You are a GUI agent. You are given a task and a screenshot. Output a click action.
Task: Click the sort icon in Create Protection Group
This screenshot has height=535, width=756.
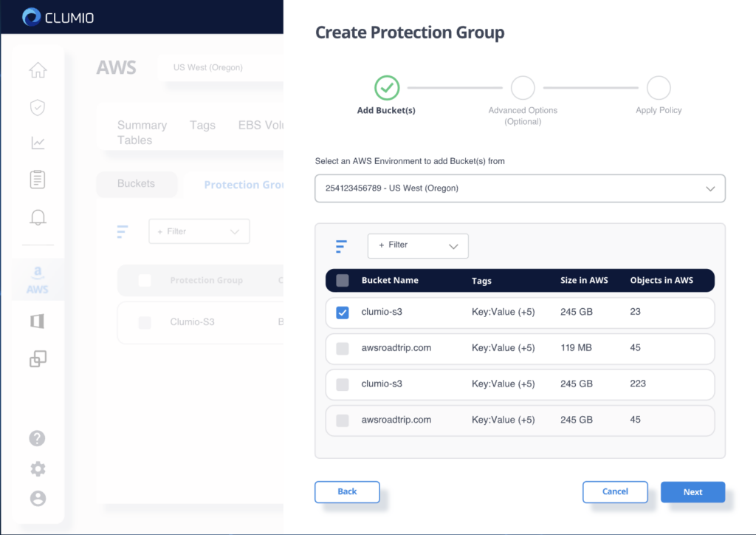(x=341, y=246)
